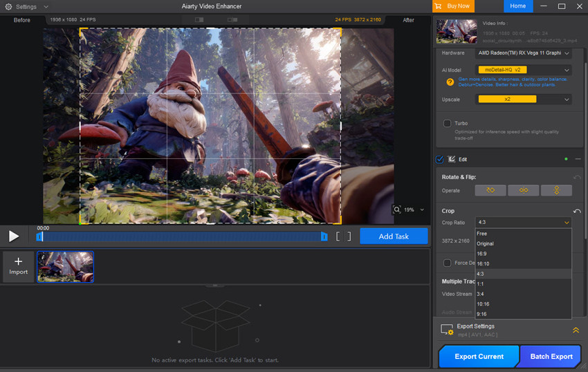Click the vertical flip icon
588x372 pixels.
point(556,191)
